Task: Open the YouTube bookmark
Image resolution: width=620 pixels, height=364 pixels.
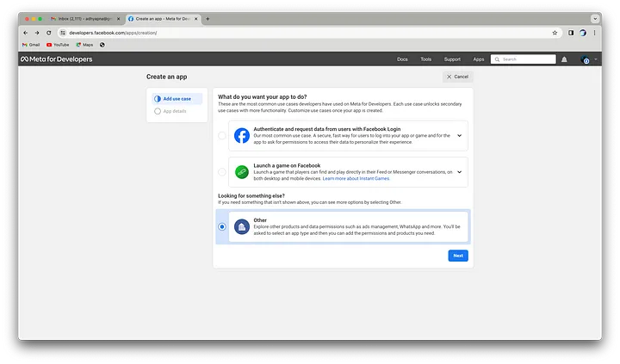Action: click(58, 45)
